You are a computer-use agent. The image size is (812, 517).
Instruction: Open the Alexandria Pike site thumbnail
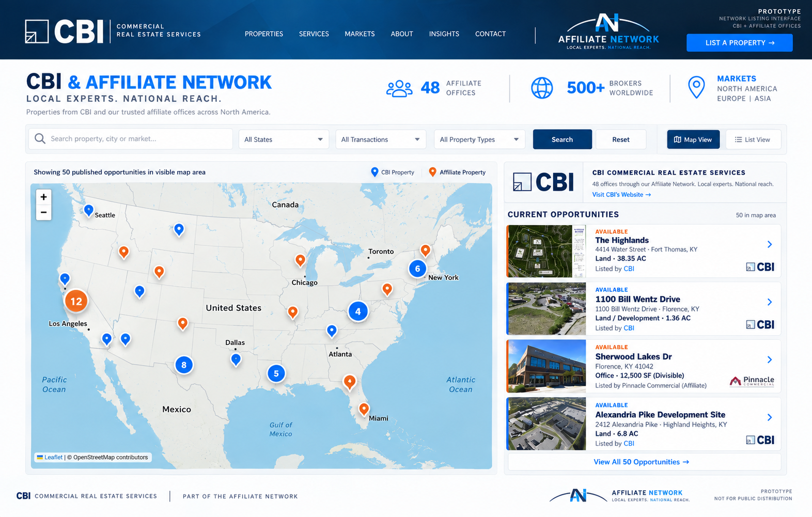coord(546,424)
